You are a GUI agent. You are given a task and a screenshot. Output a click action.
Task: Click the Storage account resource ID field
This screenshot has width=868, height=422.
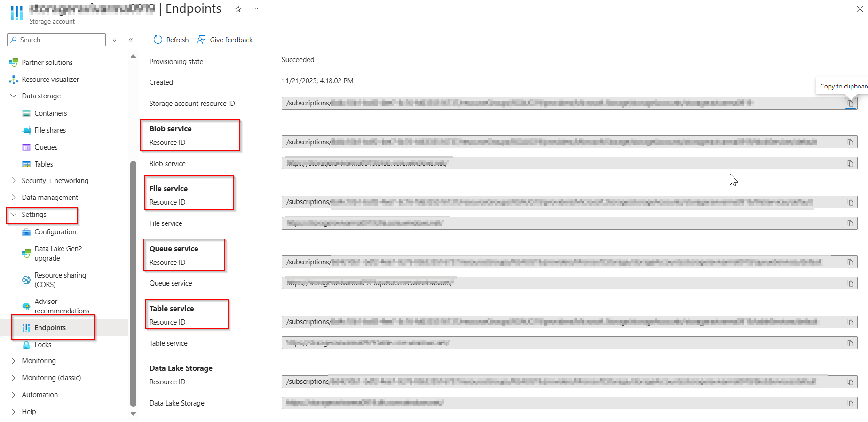(569, 104)
